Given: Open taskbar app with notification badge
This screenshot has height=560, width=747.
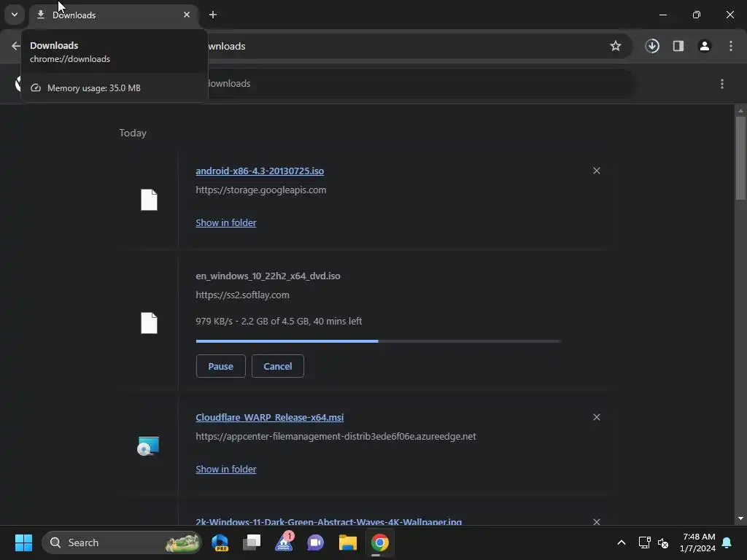Looking at the screenshot, I should pos(284,542).
